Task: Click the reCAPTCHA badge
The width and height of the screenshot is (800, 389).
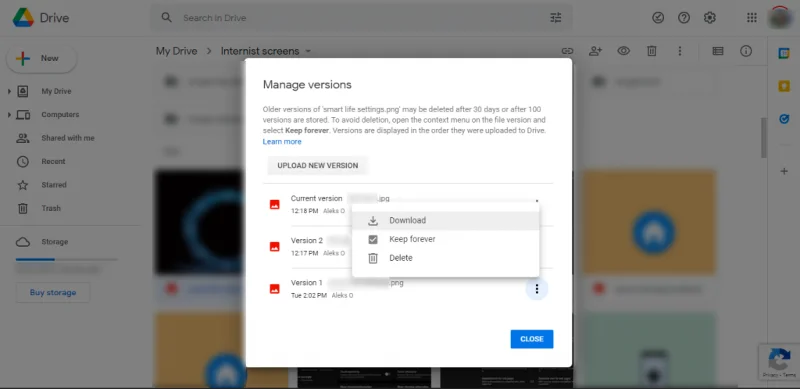Action: (x=779, y=362)
